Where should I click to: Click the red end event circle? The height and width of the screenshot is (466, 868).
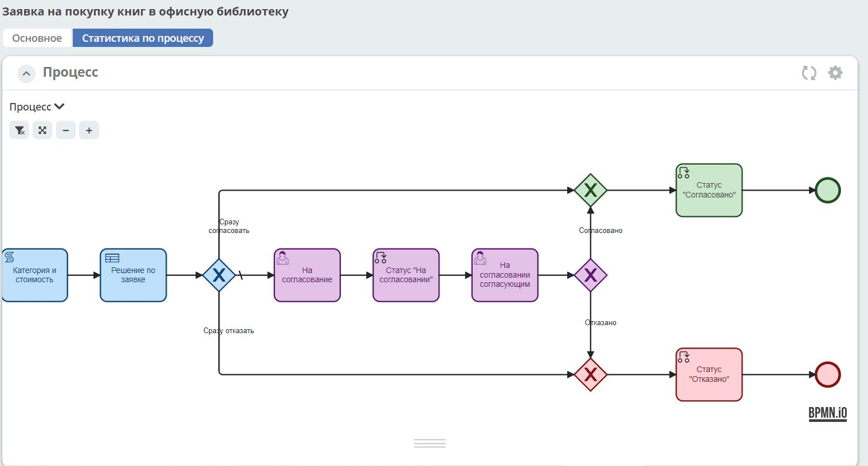(x=828, y=375)
